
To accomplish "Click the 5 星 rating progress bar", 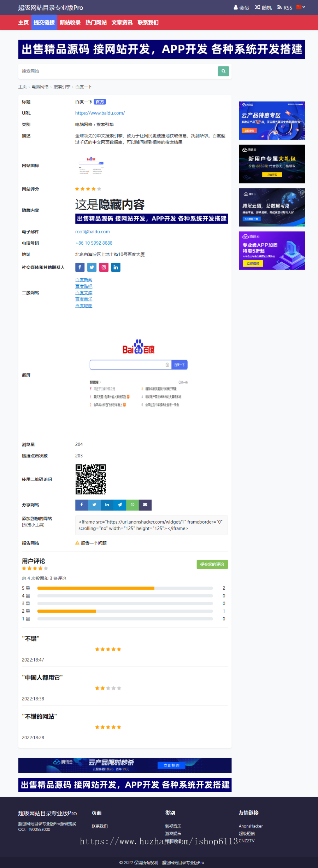I will [125, 588].
